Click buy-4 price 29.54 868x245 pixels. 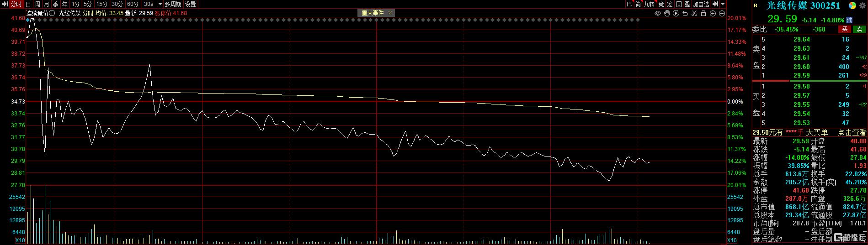801,114
